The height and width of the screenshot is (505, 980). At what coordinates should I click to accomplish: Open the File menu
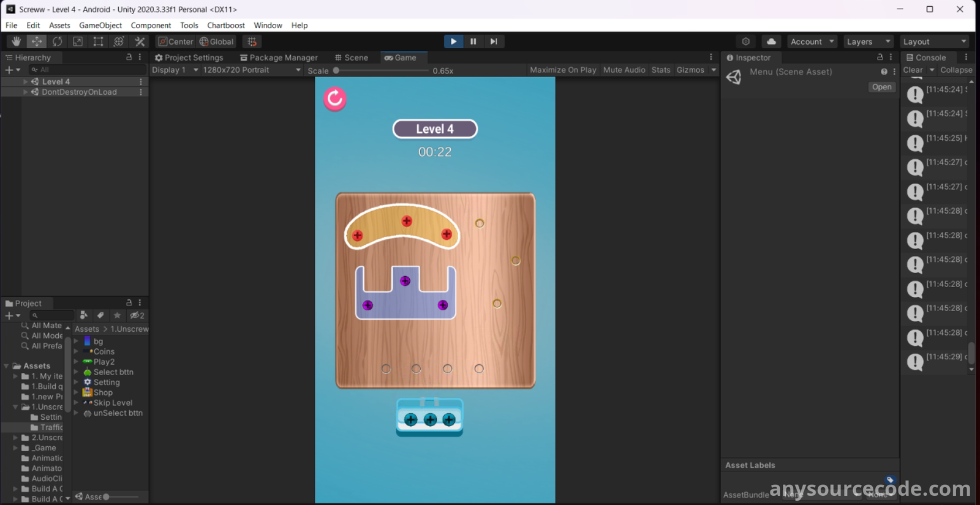(x=12, y=25)
